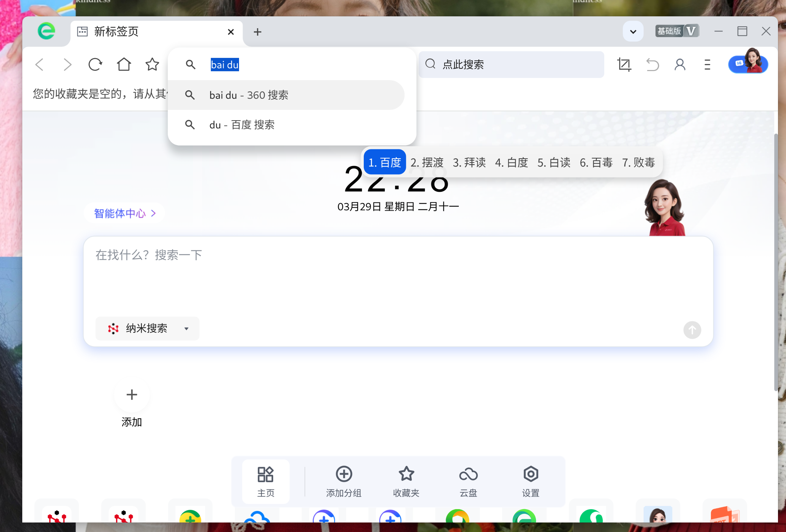Image resolution: width=786 pixels, height=532 pixels.
Task: Click the search input field 点此搜索
Action: [511, 65]
